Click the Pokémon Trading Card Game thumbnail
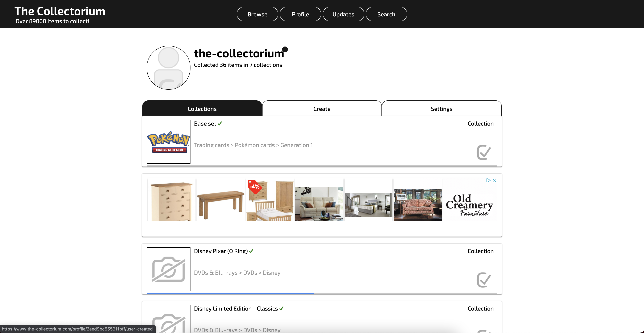Image resolution: width=644 pixels, height=333 pixels. 169,142
